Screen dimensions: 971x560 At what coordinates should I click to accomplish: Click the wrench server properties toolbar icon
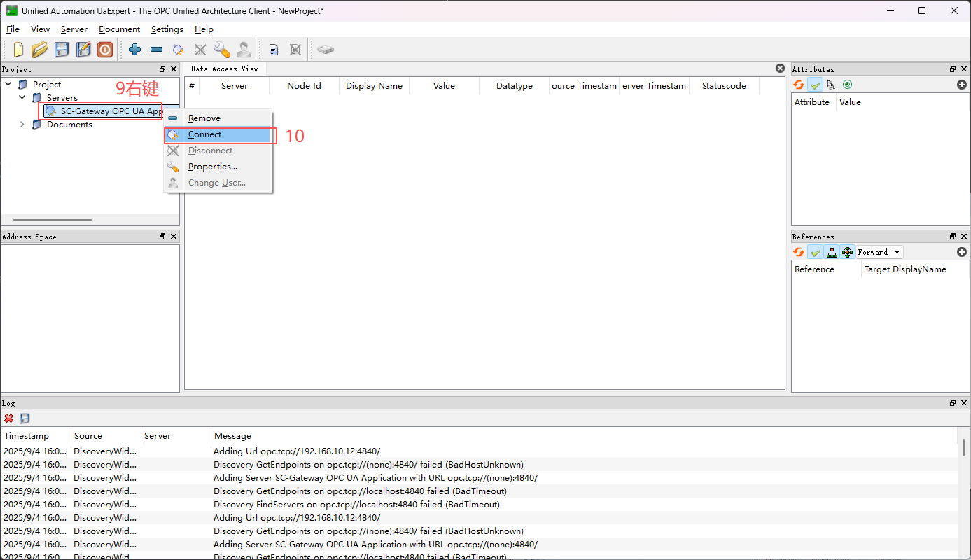point(222,50)
